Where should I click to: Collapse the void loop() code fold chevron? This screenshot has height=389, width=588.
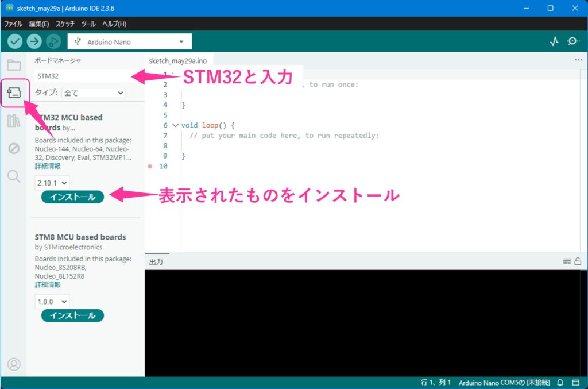(x=175, y=125)
